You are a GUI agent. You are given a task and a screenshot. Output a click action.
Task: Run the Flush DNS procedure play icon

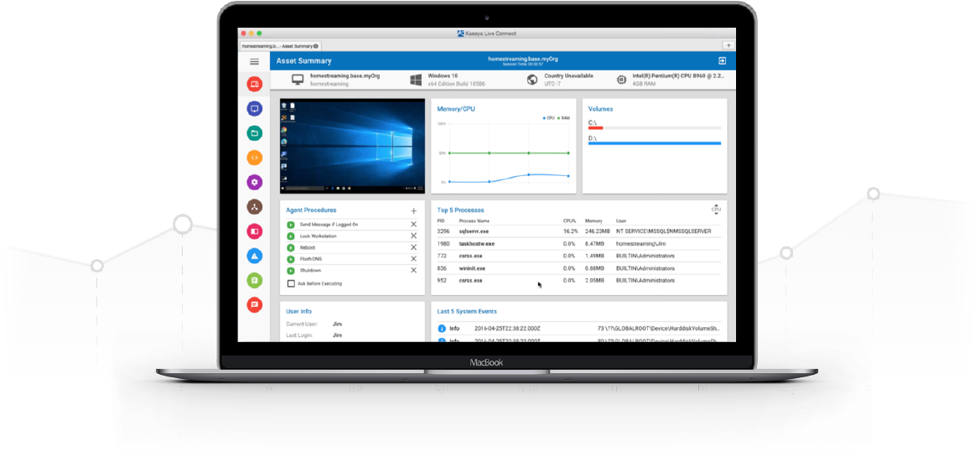[291, 259]
